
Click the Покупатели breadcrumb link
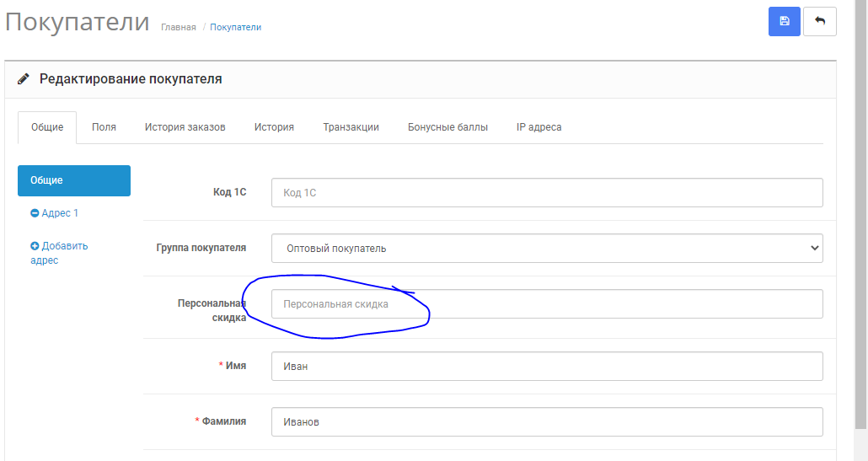pyautogui.click(x=235, y=27)
